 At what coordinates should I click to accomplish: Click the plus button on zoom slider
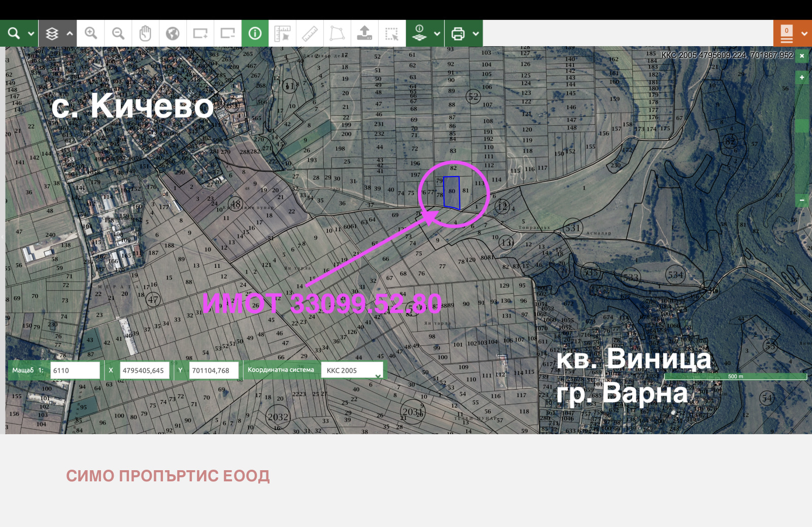click(x=802, y=78)
